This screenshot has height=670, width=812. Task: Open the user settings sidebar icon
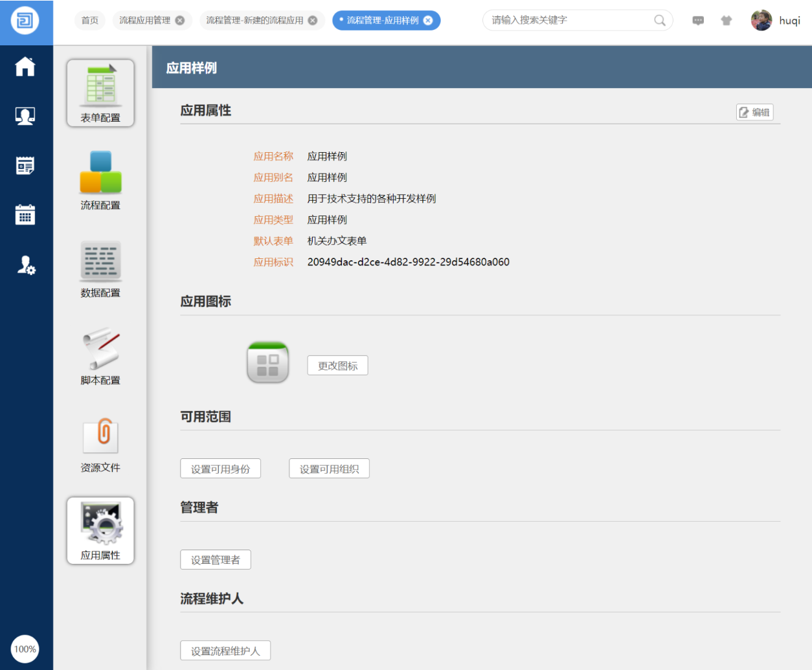25,265
